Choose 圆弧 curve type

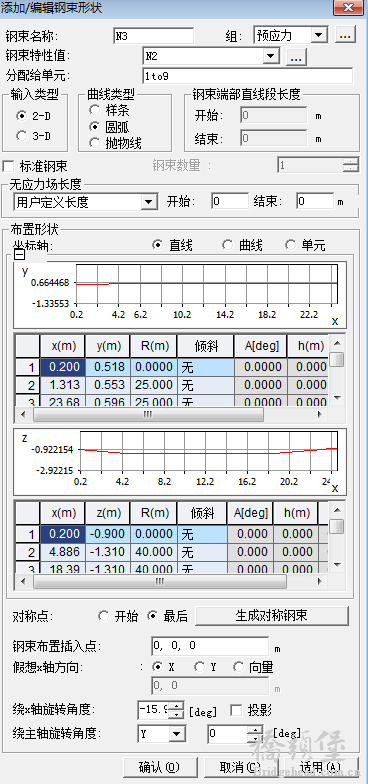tap(94, 126)
